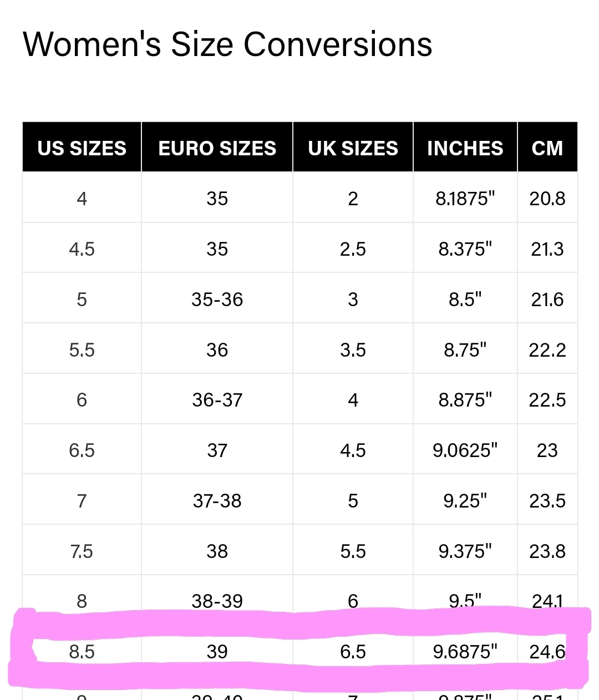Image resolution: width=599 pixels, height=700 pixels.
Task: Click the 24.6 cm cell
Action: click(x=547, y=651)
